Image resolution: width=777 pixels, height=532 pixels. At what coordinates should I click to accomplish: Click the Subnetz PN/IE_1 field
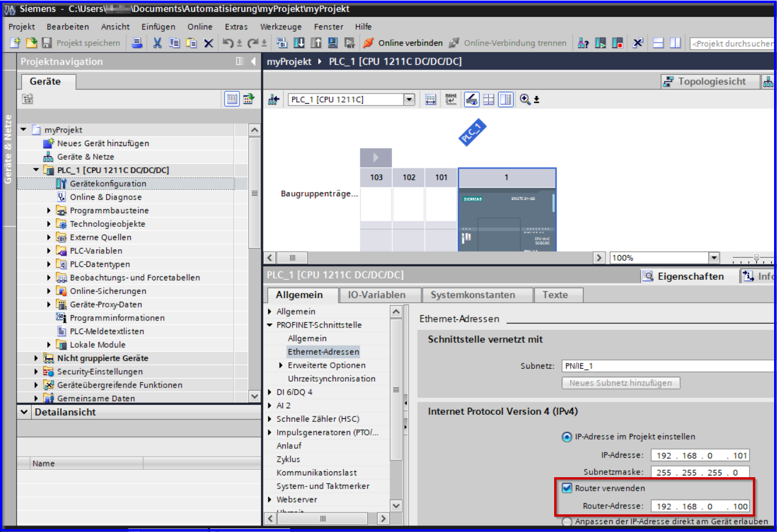(668, 366)
